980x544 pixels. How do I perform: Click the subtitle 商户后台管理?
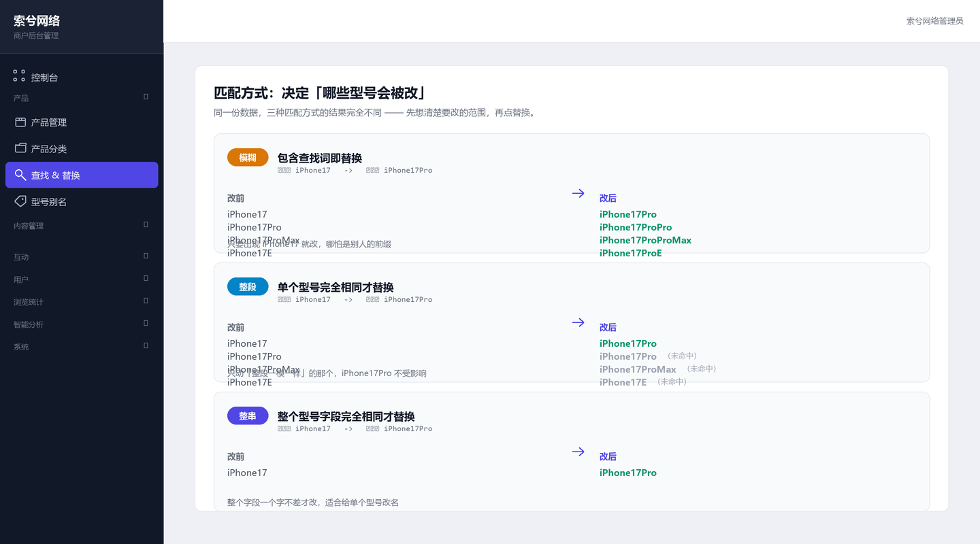click(x=36, y=35)
